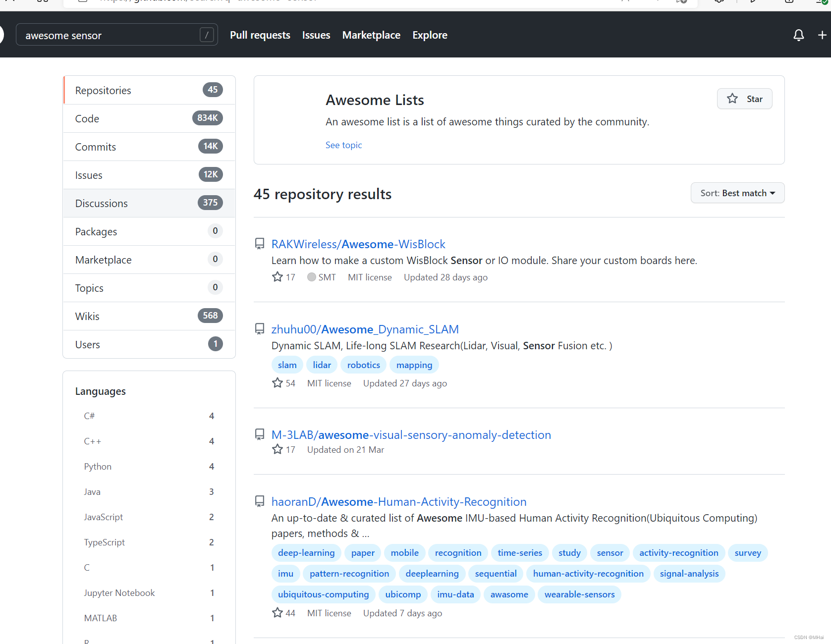Click the '45 repository results' heading
Image resolution: width=831 pixels, height=644 pixels.
tap(323, 194)
